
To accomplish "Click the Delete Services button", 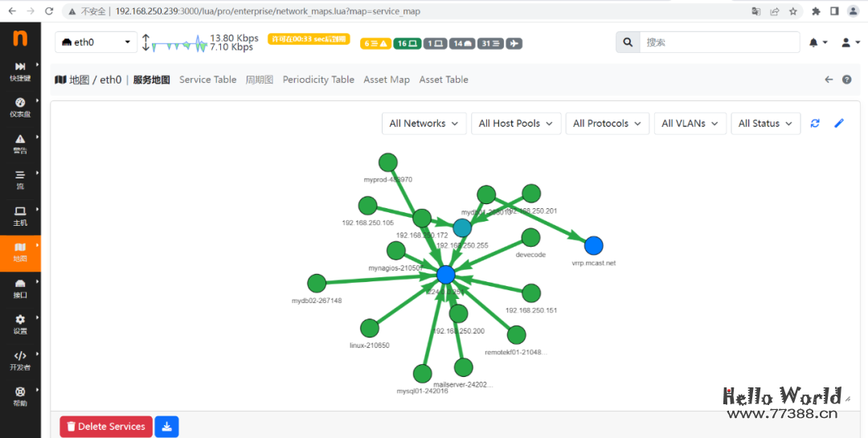I will tap(105, 427).
